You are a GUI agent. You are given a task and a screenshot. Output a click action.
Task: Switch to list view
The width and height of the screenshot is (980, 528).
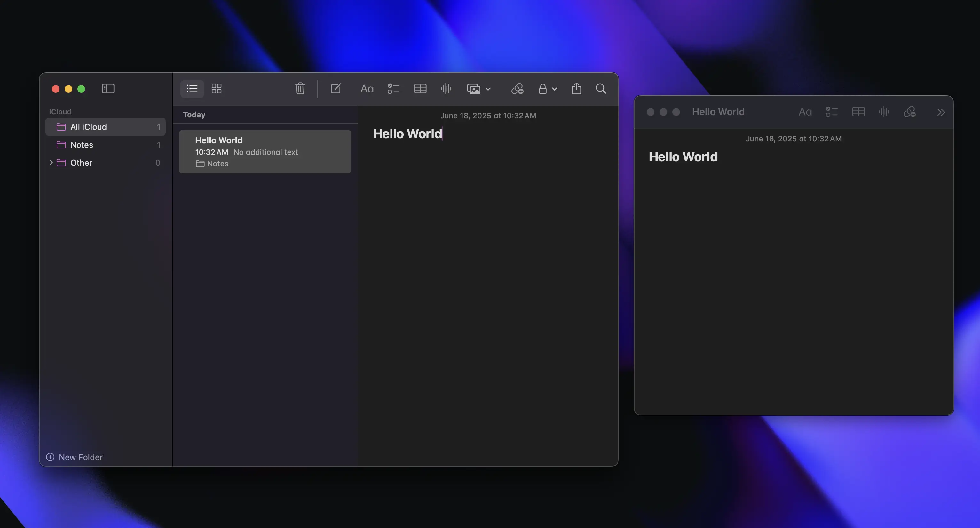[192, 89]
